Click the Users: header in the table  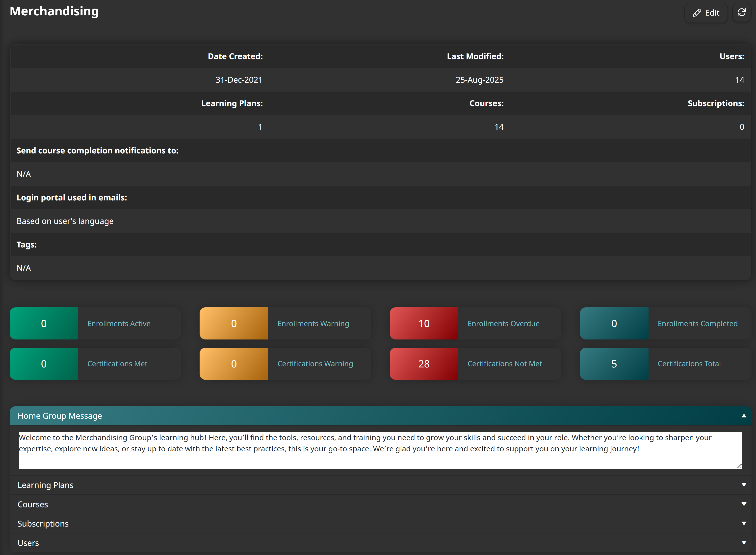coord(732,56)
